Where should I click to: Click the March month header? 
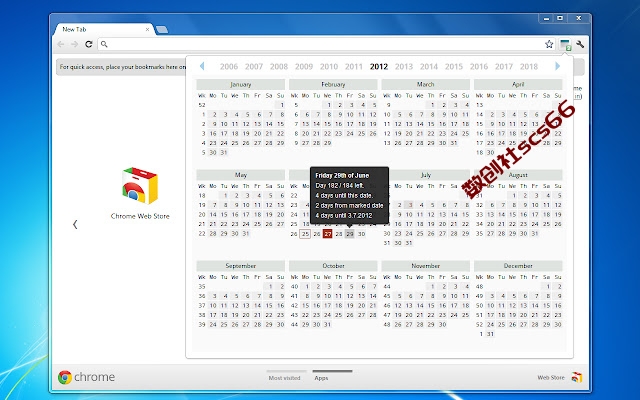pos(425,84)
